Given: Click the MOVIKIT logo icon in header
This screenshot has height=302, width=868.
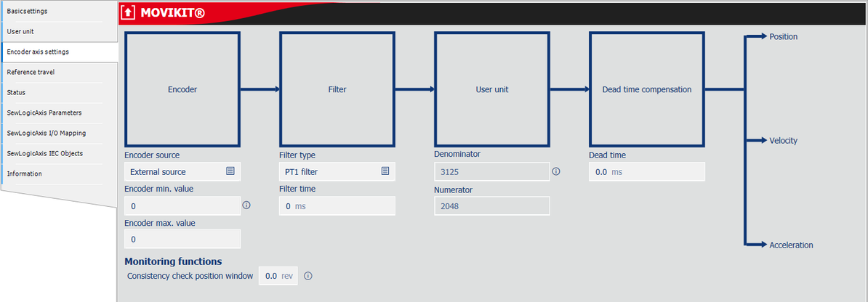Looking at the screenshot, I should tap(129, 12).
